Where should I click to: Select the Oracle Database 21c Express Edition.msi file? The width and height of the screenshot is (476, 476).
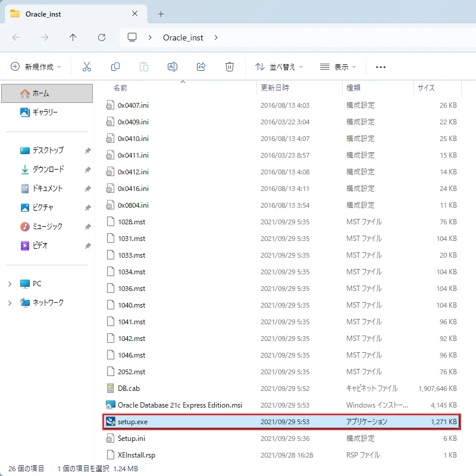click(x=281, y=405)
